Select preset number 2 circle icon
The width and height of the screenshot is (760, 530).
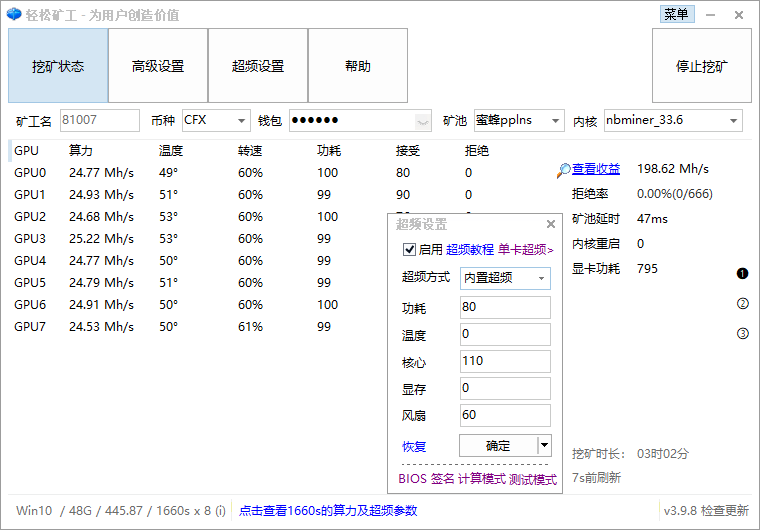tap(743, 304)
